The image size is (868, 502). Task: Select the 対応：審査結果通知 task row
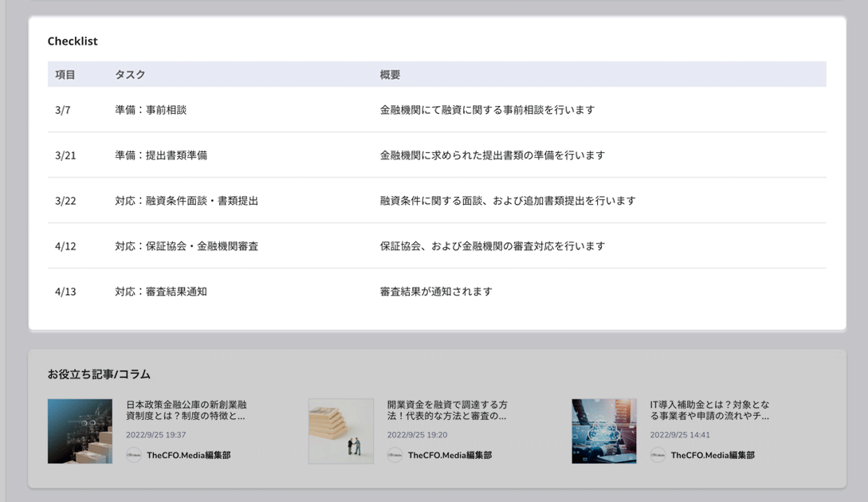(x=161, y=292)
